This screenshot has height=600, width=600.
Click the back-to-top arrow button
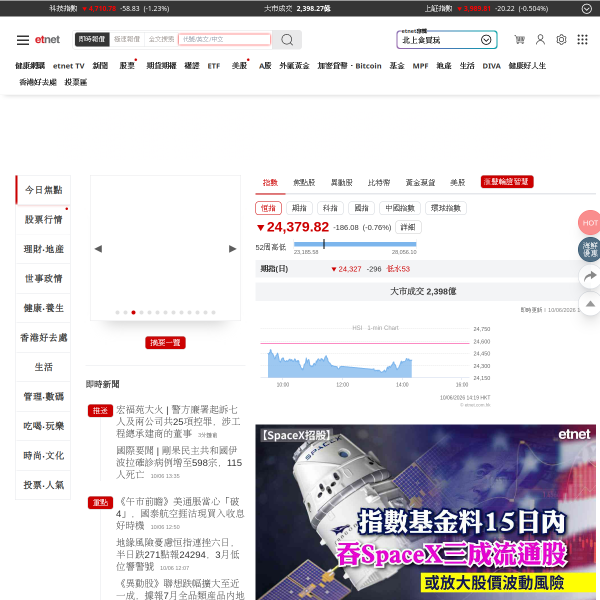click(x=590, y=303)
